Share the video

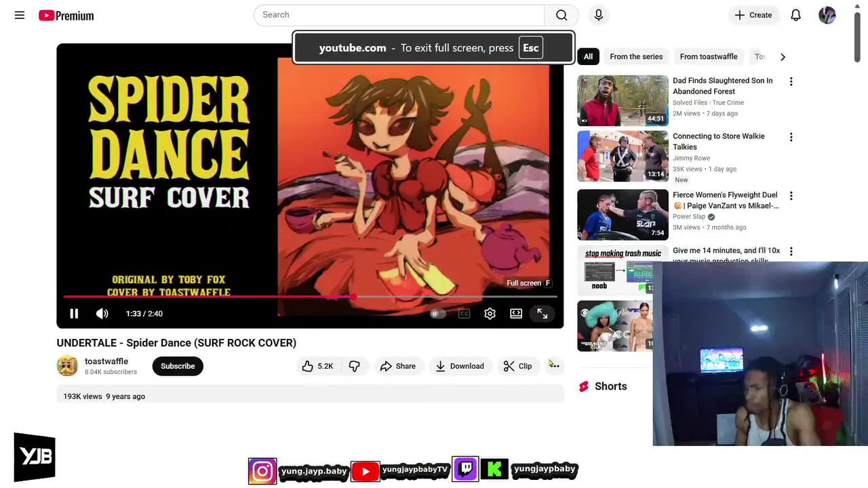[398, 366]
